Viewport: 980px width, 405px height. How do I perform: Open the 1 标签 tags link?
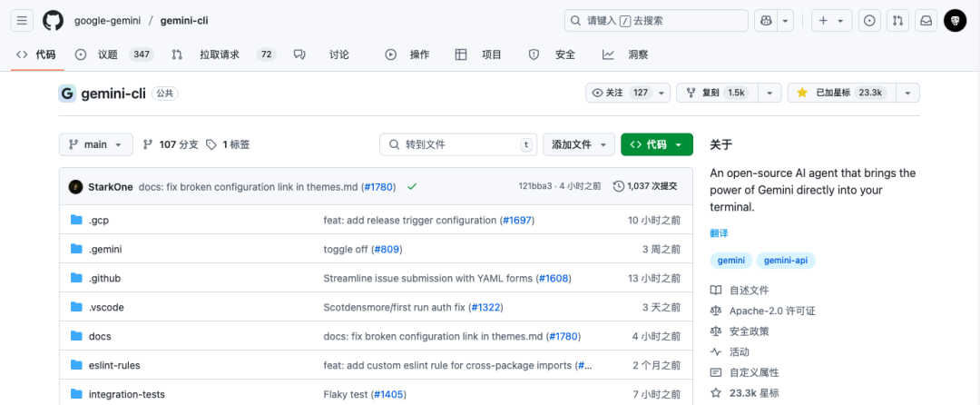(x=228, y=144)
